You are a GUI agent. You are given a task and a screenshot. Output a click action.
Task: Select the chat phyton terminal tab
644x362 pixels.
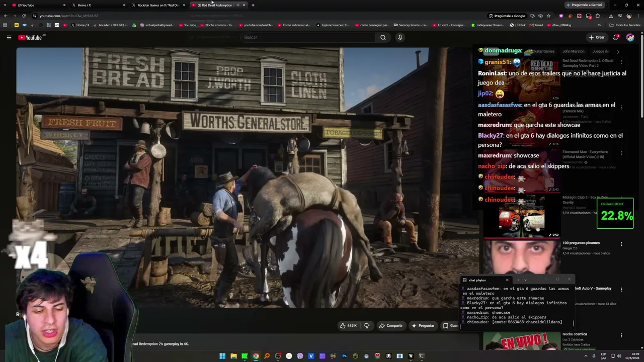(x=486, y=280)
